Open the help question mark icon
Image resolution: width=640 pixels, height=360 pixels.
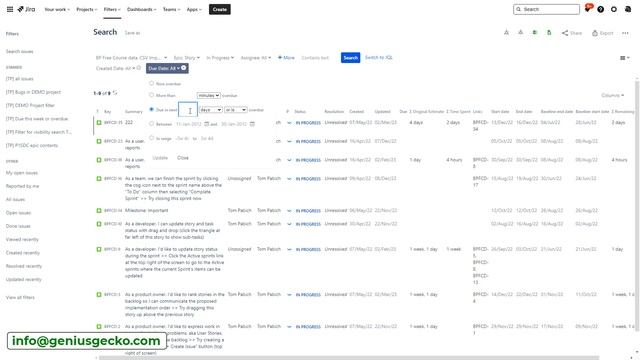pos(601,9)
